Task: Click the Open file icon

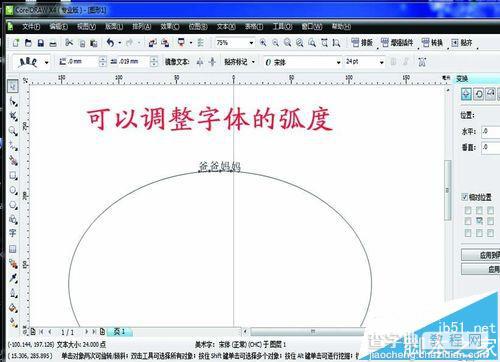Action: 28,43
